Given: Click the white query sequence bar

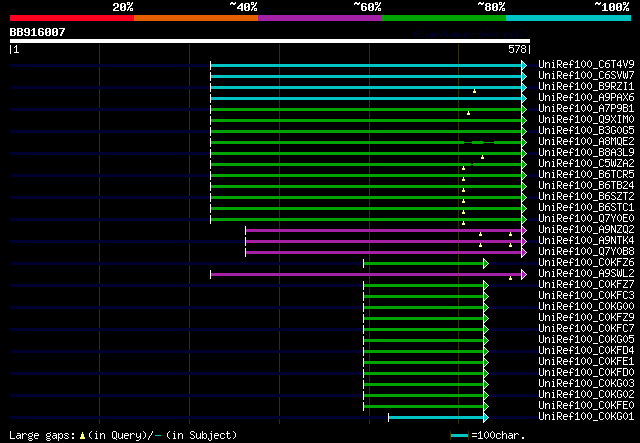Looking at the screenshot, I should [270, 41].
